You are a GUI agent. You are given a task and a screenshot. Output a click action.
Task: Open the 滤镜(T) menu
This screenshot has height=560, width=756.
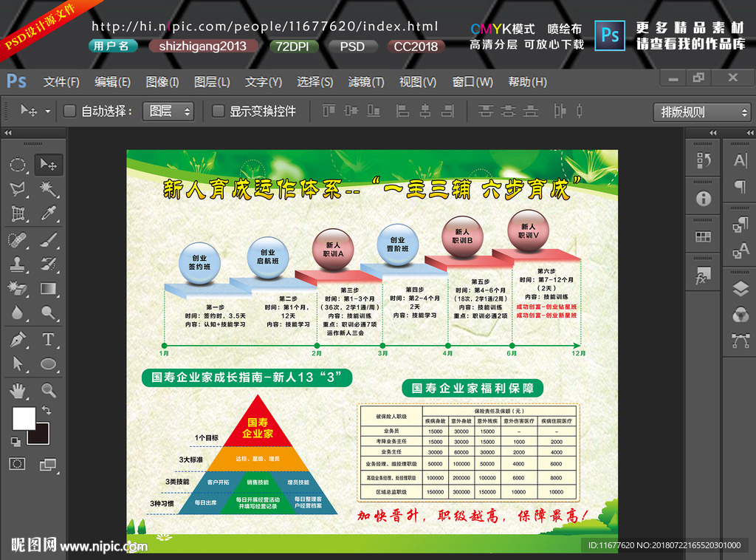[x=366, y=82]
